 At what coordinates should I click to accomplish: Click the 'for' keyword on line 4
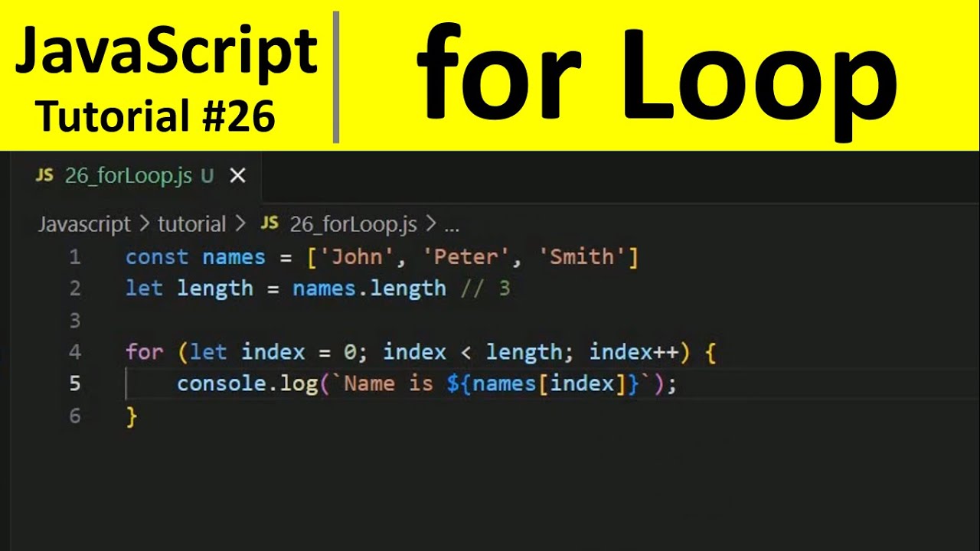point(145,352)
